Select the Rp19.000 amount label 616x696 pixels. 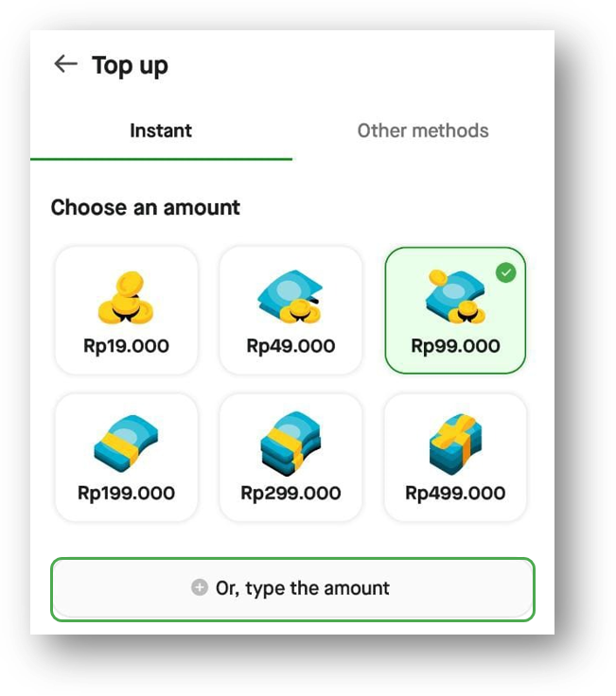click(126, 346)
